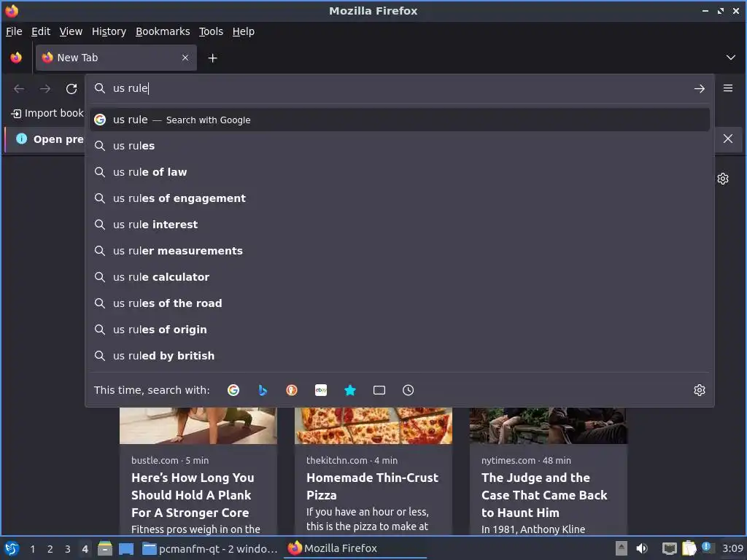747x560 pixels.
Task: Select the New Tab tab
Action: pyautogui.click(x=116, y=58)
